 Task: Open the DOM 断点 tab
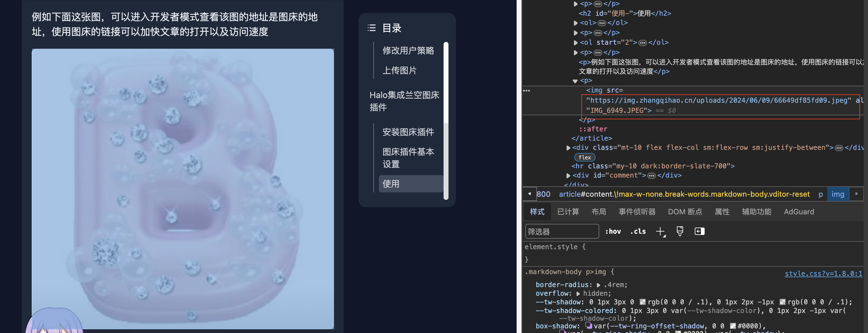685,212
